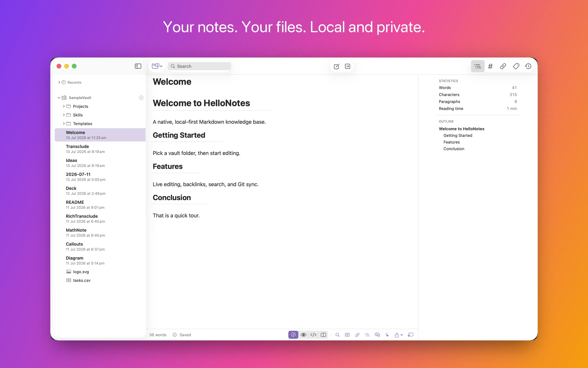Click the Getting Started heading in editor
588x368 pixels.
pyautogui.click(x=179, y=135)
